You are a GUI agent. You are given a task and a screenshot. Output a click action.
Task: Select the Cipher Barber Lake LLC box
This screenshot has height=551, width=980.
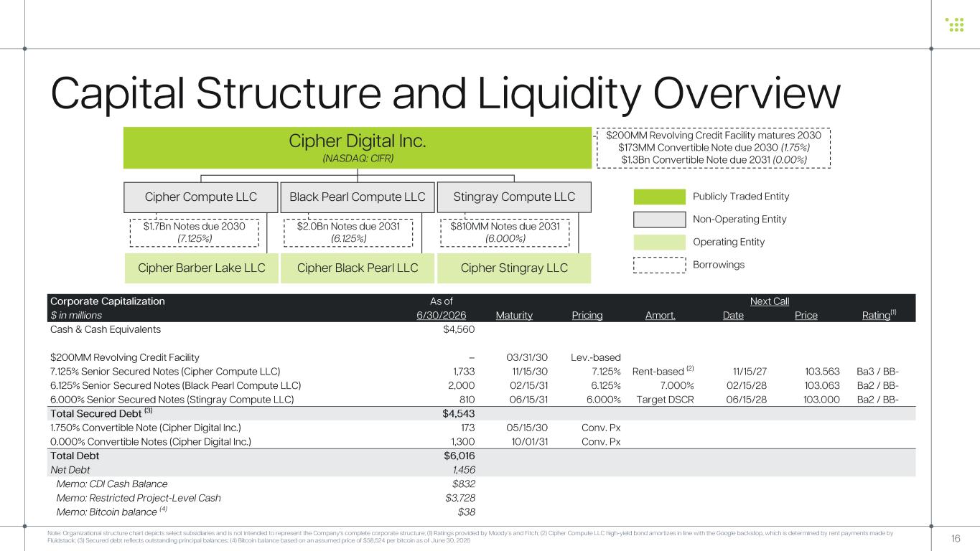pos(201,268)
